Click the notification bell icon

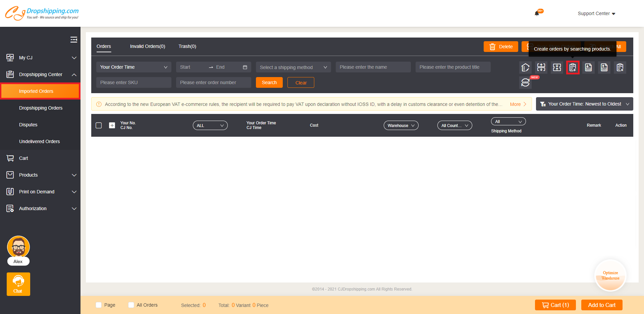(537, 13)
